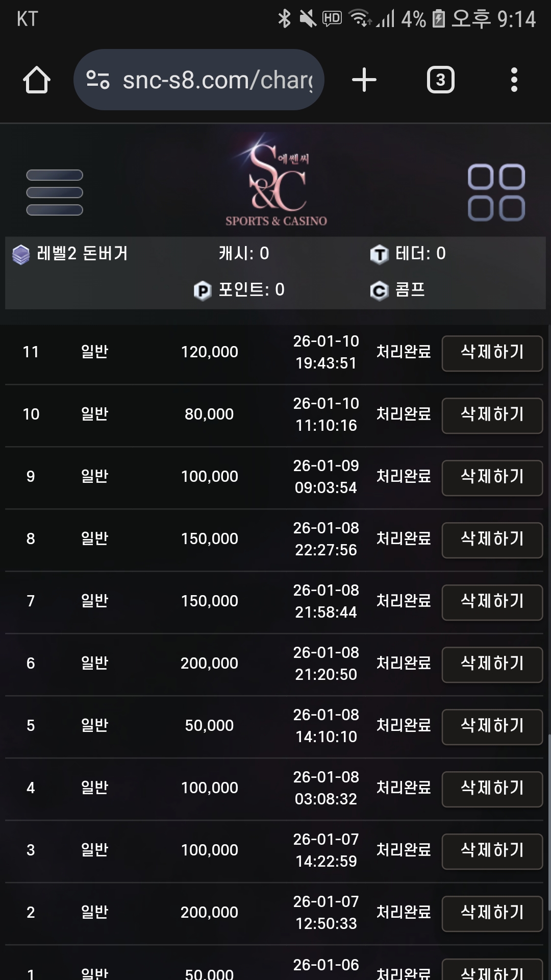This screenshot has width=551, height=980.
Task: Delete record 9 dated 26-01-09
Action: pos(492,477)
